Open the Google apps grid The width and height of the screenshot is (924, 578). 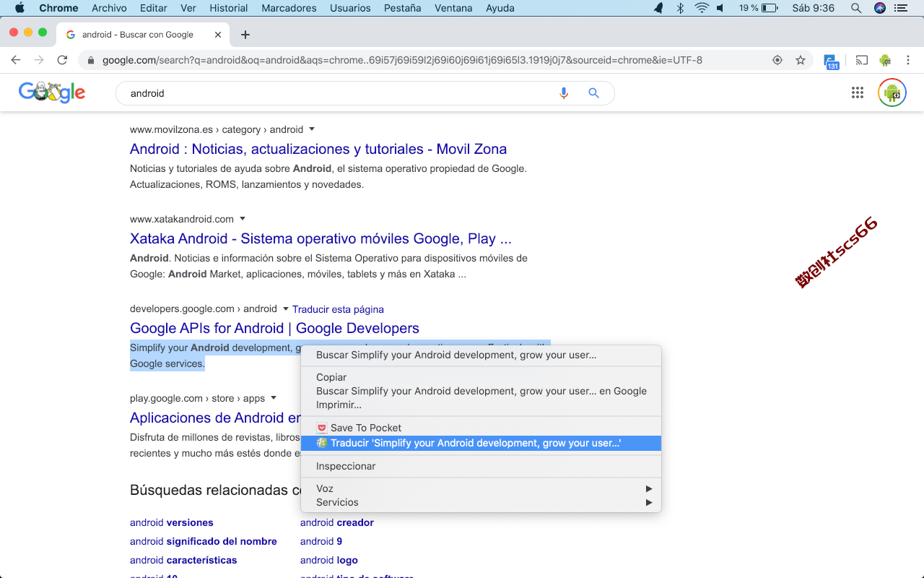click(858, 92)
